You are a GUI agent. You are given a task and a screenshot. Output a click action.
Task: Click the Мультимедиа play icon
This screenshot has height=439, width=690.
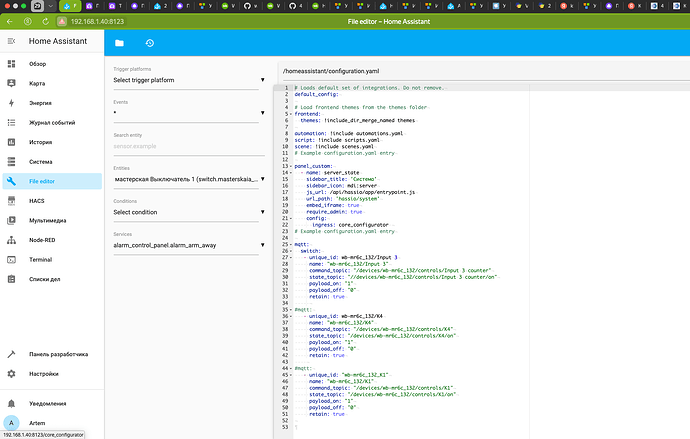tap(11, 220)
